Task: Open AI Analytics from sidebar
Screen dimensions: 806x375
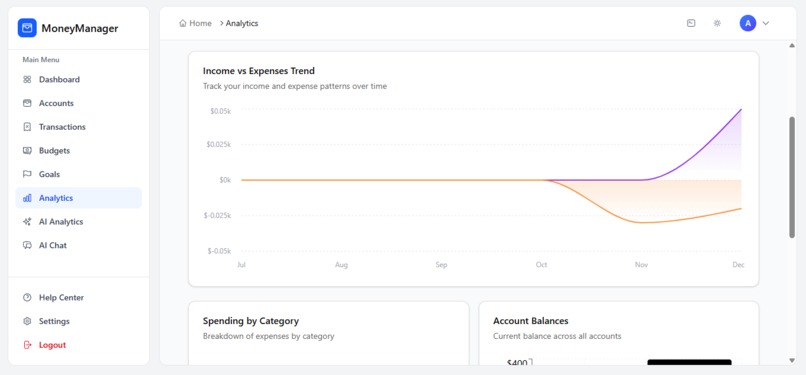Action: pyautogui.click(x=79, y=221)
